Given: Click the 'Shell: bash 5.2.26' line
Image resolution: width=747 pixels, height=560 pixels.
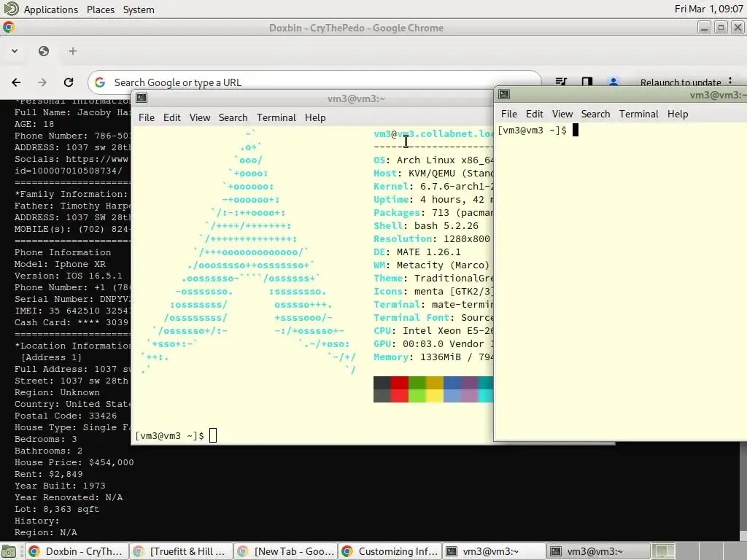Looking at the screenshot, I should [x=426, y=226].
